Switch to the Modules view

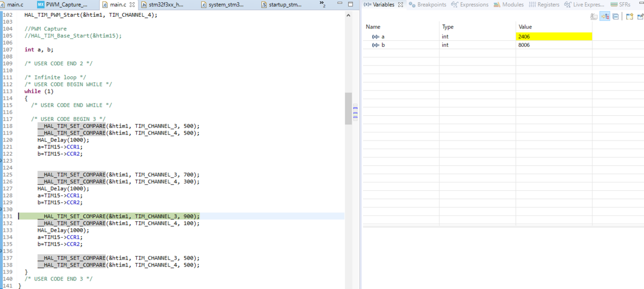pos(509,5)
